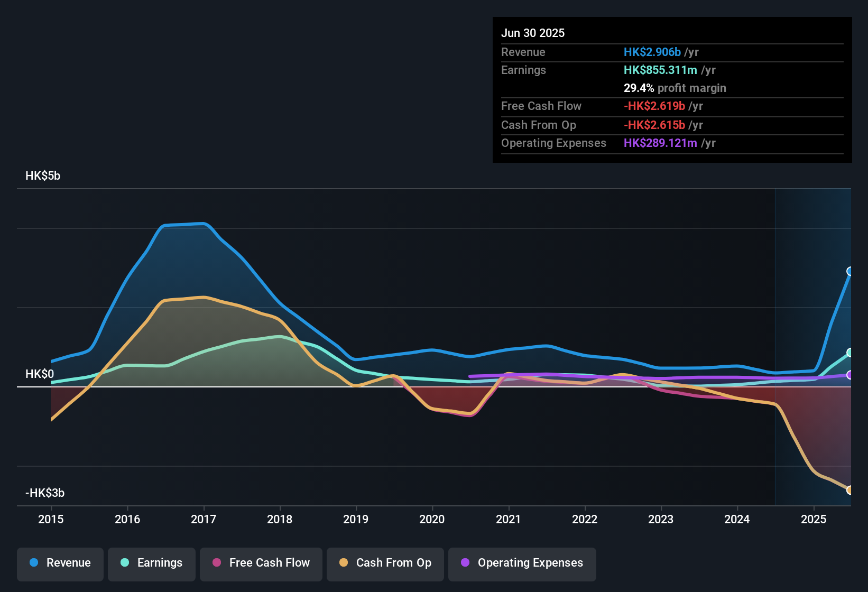
Task: Toggle the Earnings legend series
Action: 152,563
